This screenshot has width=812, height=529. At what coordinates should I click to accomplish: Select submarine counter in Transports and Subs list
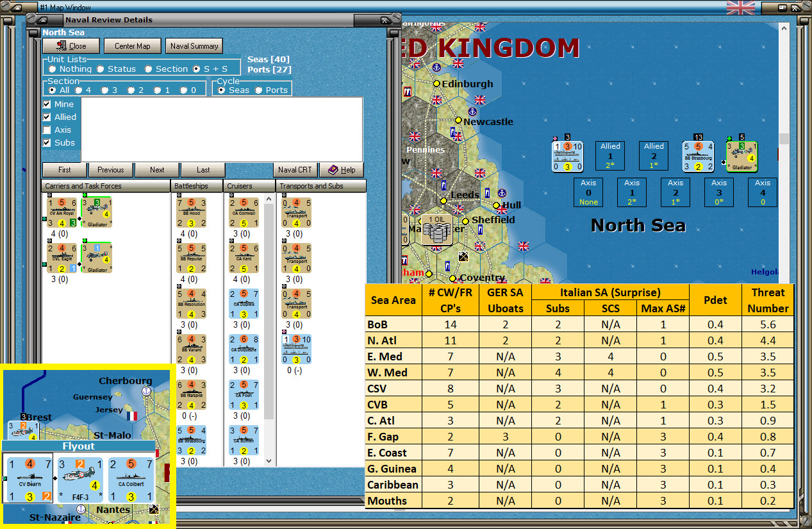(x=297, y=349)
